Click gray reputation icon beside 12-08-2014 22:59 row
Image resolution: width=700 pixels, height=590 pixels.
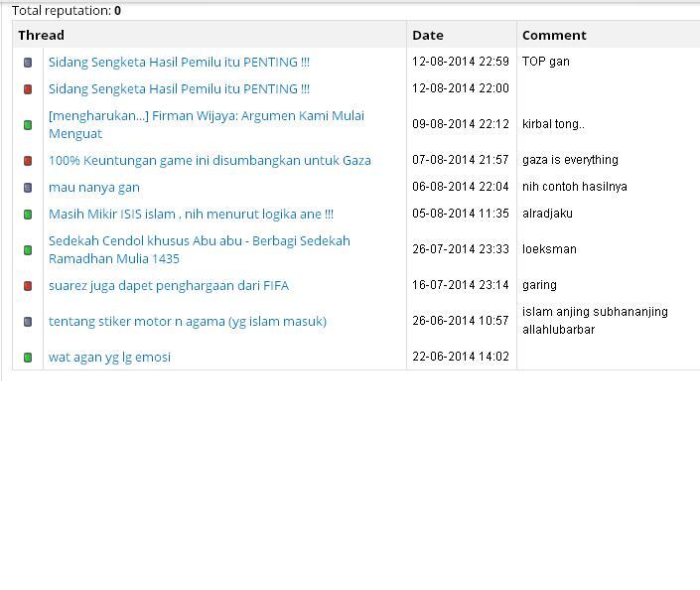pyautogui.click(x=28, y=63)
